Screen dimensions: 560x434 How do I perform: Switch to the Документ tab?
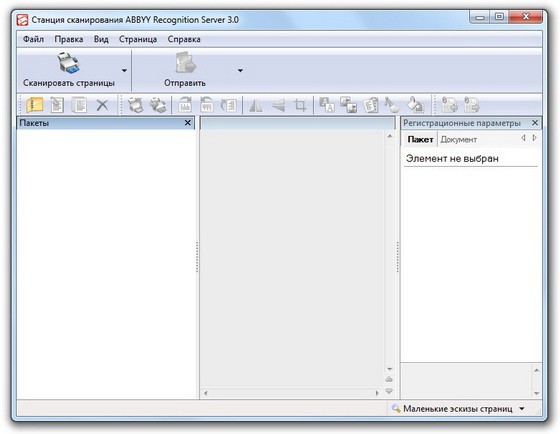[x=459, y=139]
